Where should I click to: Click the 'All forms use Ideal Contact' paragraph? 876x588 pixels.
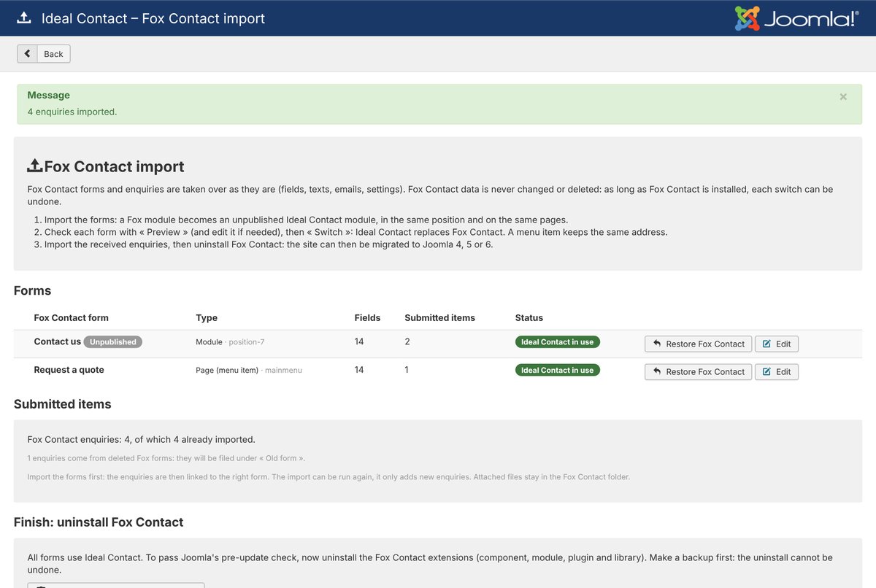(x=429, y=563)
